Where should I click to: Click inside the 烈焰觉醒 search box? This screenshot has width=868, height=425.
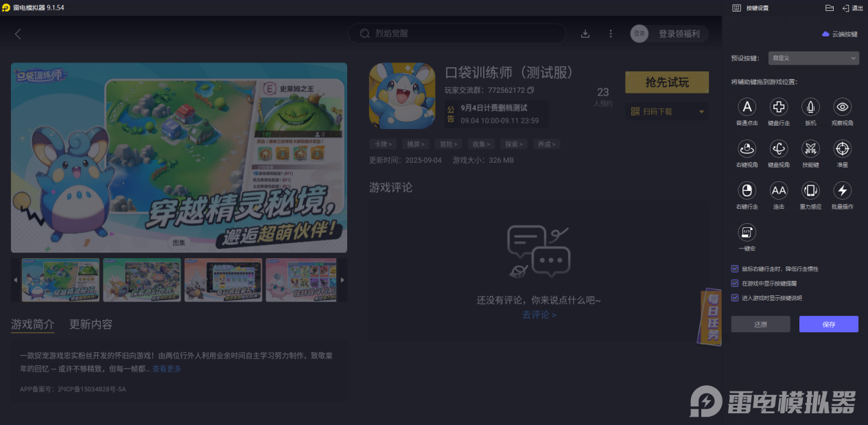tap(456, 33)
